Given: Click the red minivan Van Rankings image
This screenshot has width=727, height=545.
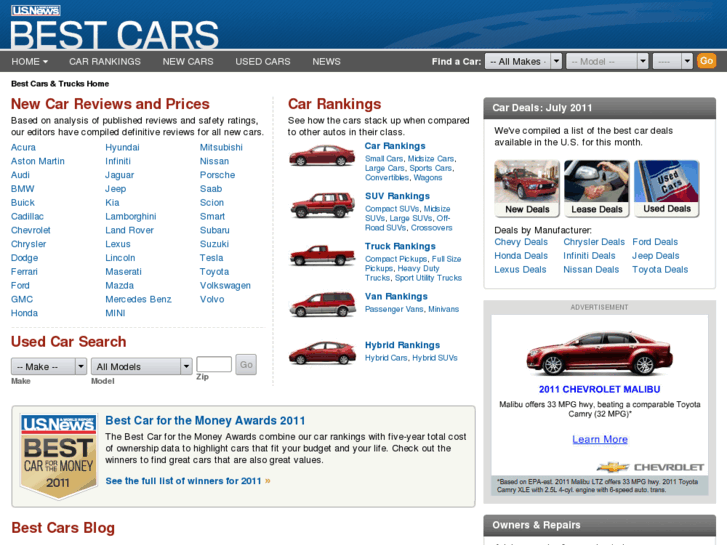Looking at the screenshot, I should (x=323, y=304).
